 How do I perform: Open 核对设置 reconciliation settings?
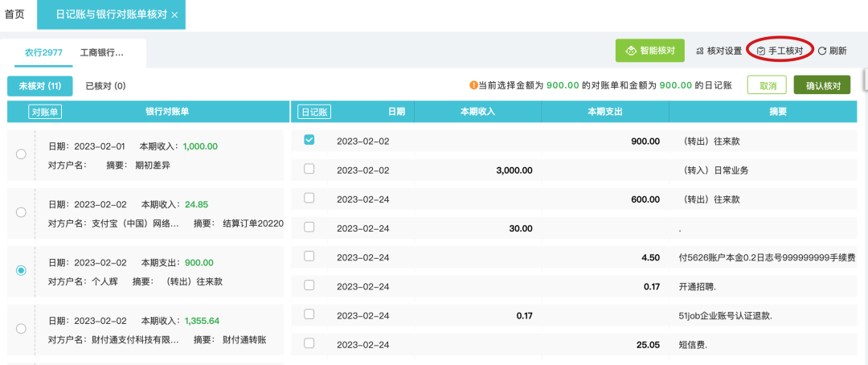coord(719,51)
